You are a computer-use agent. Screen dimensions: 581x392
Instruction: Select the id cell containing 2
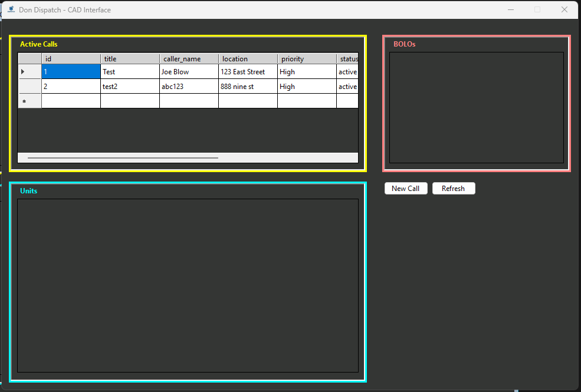click(71, 86)
